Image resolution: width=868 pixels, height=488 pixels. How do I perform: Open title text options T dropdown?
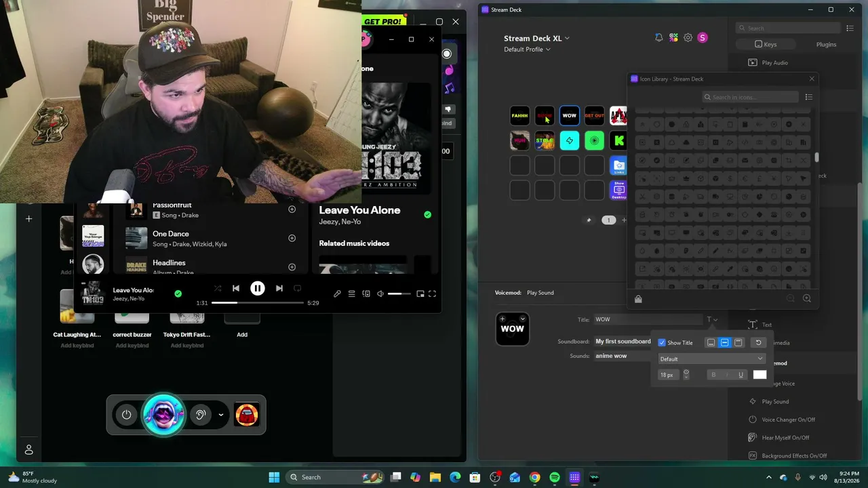[712, 320]
